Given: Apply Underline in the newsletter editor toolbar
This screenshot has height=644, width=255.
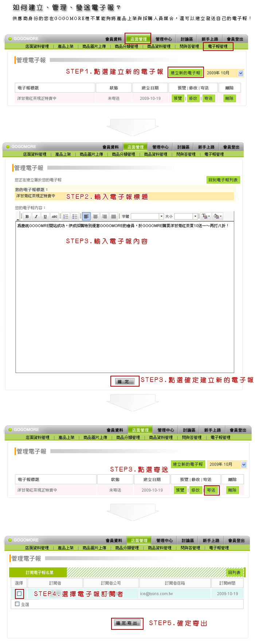Looking at the screenshot, I should [45, 216].
